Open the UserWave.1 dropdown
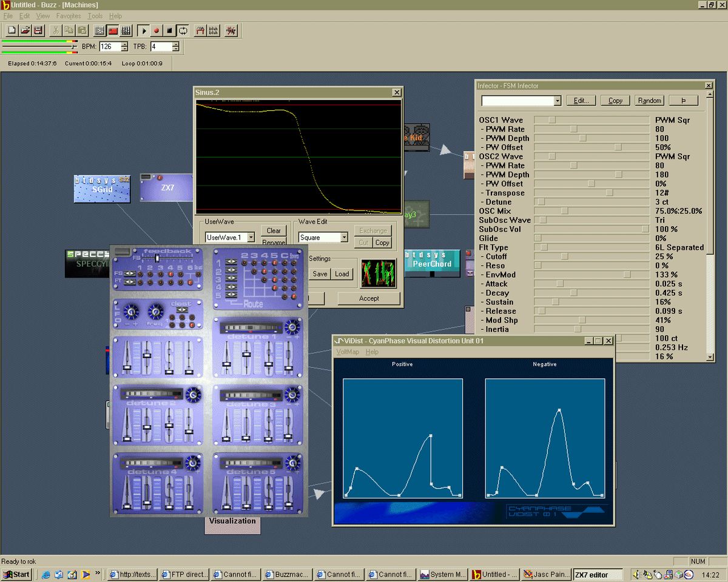This screenshot has height=582, width=728. 251,238
